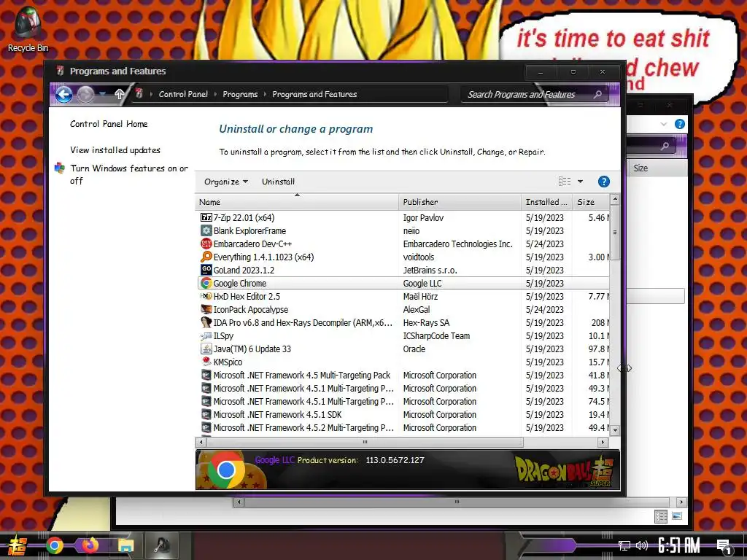Launch Chrome from the taskbar
This screenshot has width=747, height=560.
54,545
